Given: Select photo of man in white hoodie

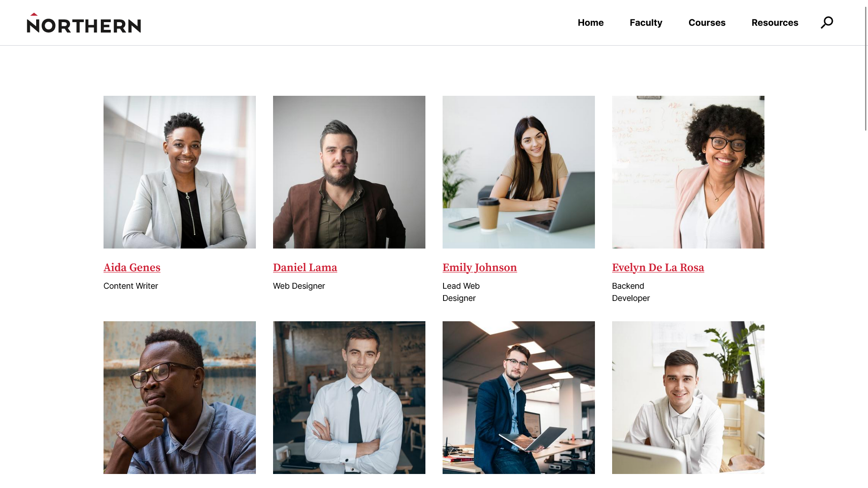Looking at the screenshot, I should click(x=688, y=398).
